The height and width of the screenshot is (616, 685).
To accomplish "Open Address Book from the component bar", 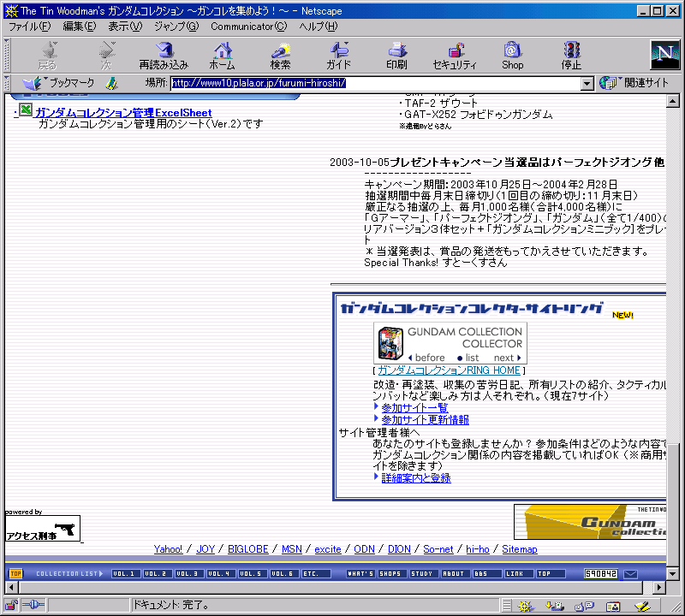I will coord(613,606).
